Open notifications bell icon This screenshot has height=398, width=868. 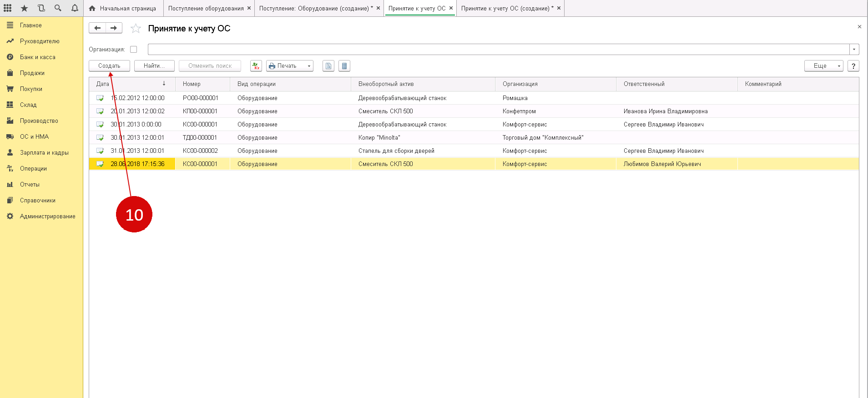coord(75,8)
